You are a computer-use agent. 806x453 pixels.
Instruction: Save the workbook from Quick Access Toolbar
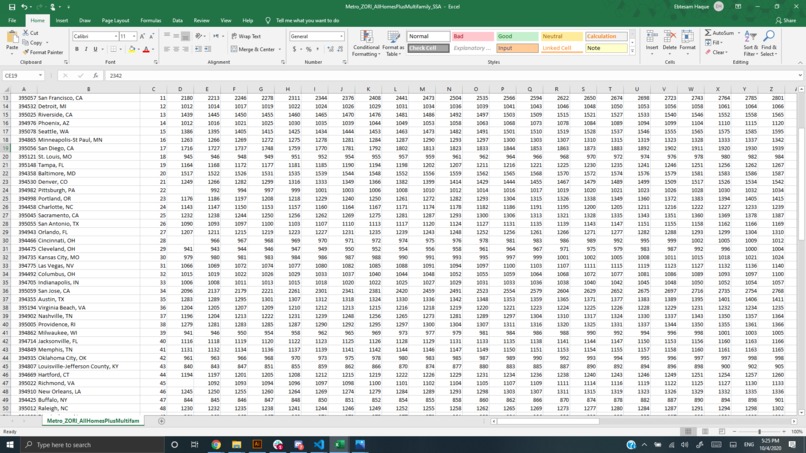(x=12, y=7)
